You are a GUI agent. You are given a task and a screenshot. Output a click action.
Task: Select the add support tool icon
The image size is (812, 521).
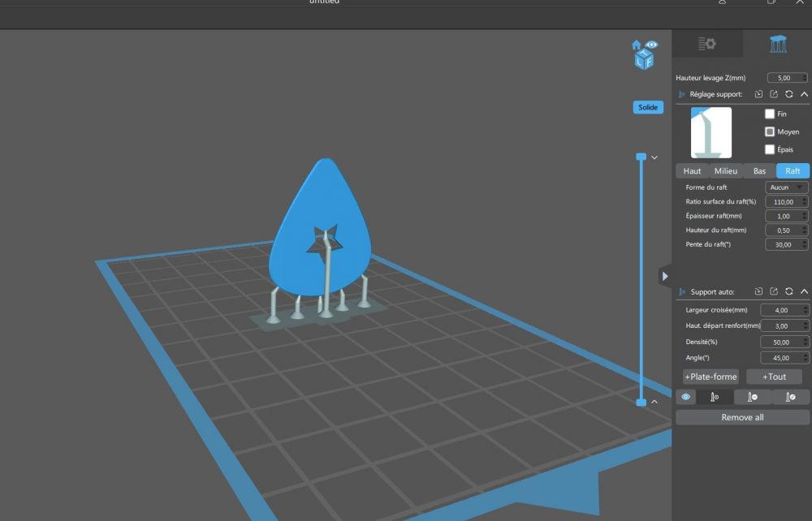(715, 397)
